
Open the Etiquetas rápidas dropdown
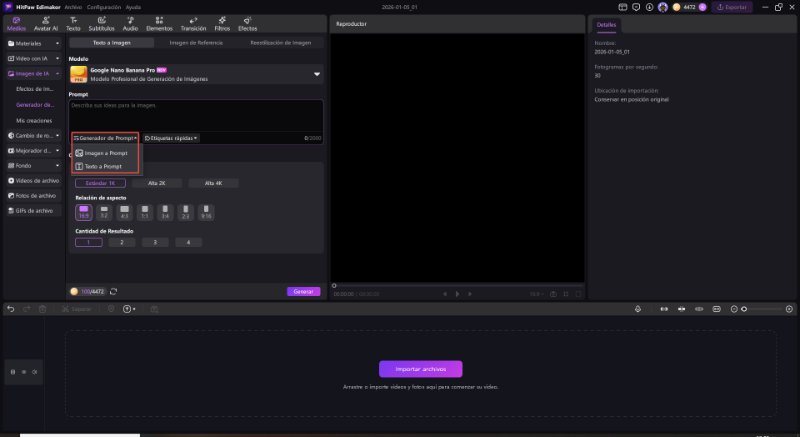coord(171,138)
